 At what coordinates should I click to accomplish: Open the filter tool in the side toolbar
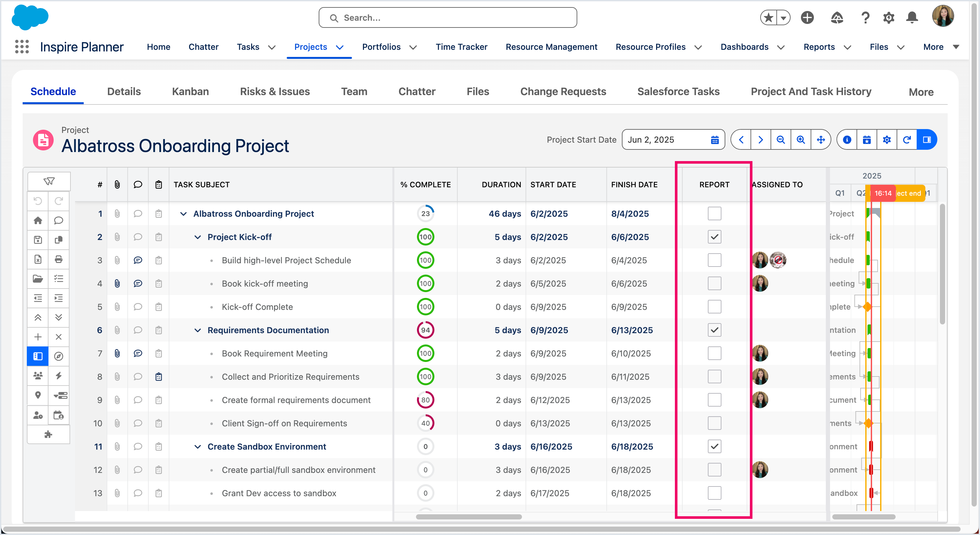tap(49, 181)
